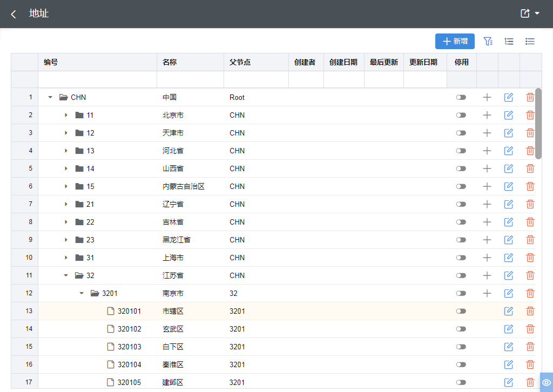Delete the 天津市 row

tap(530, 133)
